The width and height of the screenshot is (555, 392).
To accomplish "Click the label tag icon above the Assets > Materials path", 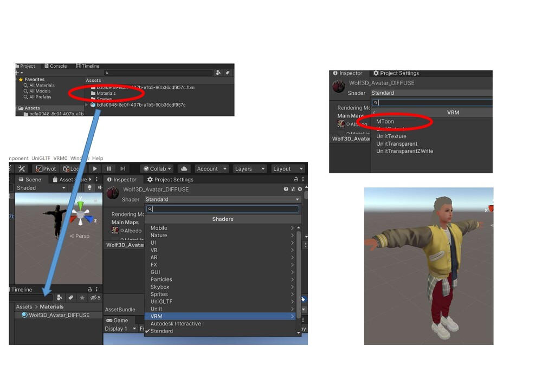I will point(71,298).
